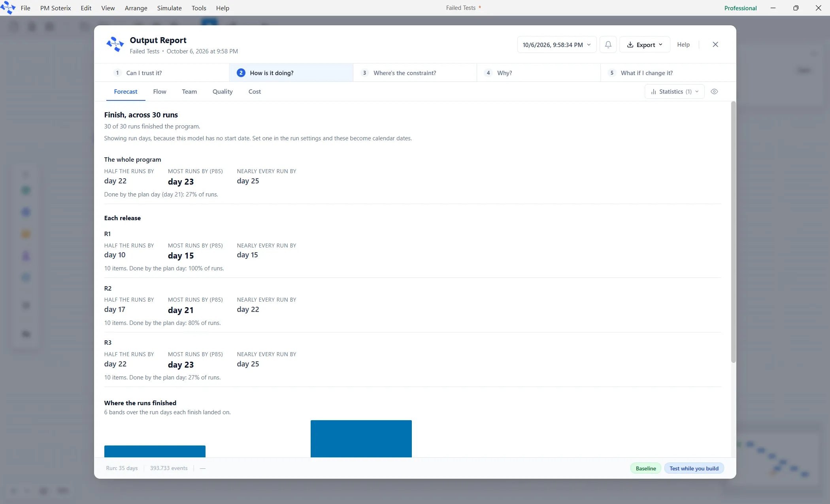This screenshot has height=504, width=830.
Task: Open step 4 Why?
Action: [x=539, y=73]
